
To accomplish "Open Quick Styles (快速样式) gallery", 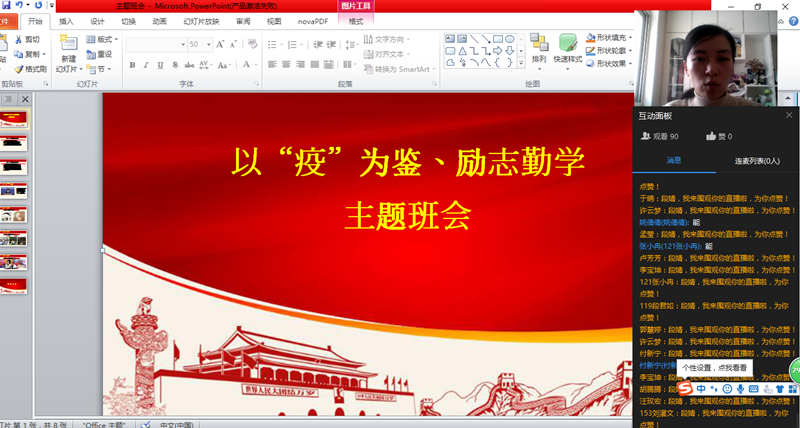I will [x=567, y=48].
